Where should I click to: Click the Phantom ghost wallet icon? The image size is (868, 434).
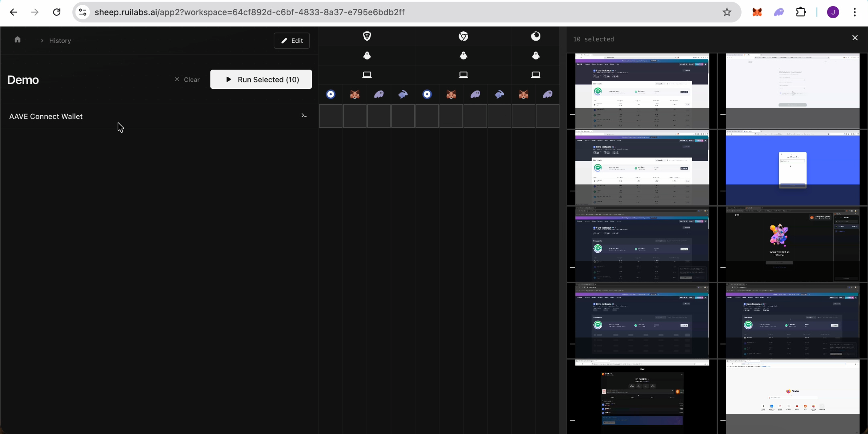click(379, 94)
